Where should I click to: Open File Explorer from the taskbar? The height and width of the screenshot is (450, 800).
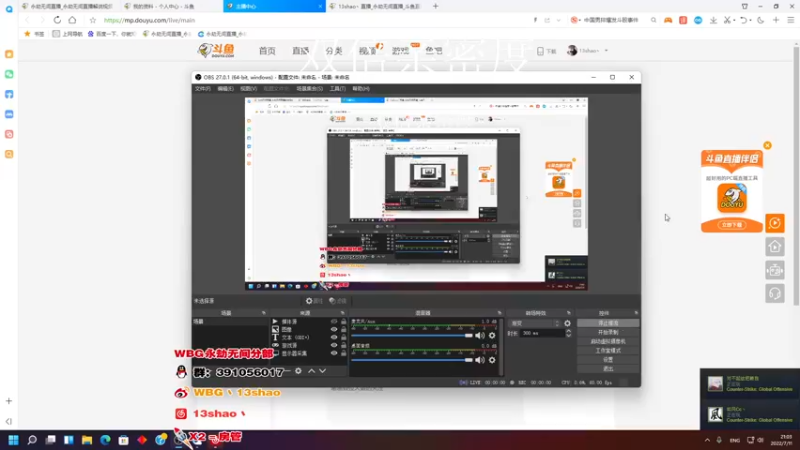(87, 440)
